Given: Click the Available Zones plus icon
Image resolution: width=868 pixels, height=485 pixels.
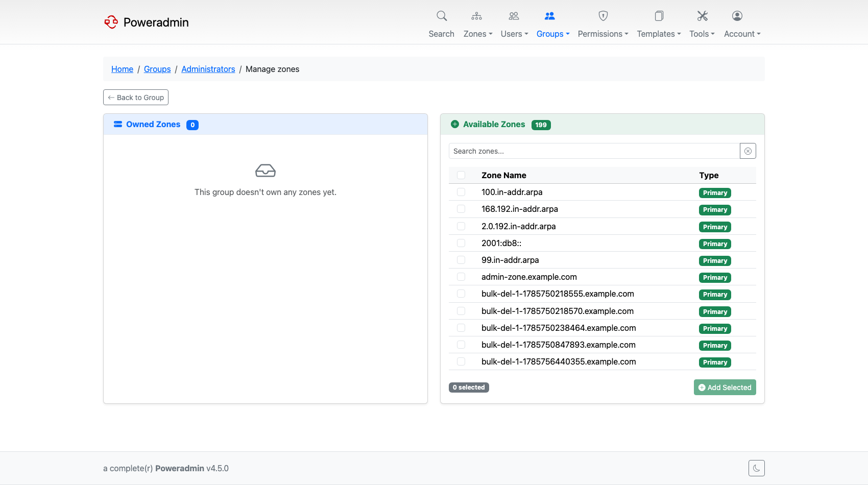Looking at the screenshot, I should click(455, 124).
